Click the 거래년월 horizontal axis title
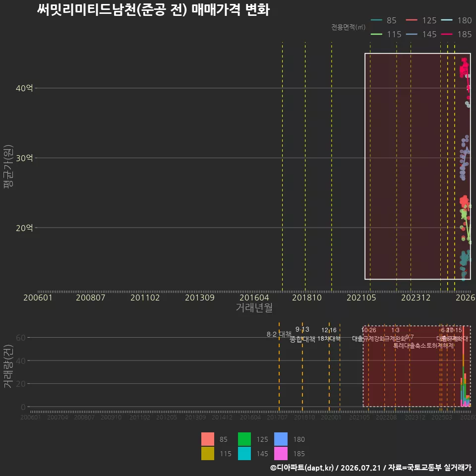The height and width of the screenshot is (476, 476). (254, 307)
